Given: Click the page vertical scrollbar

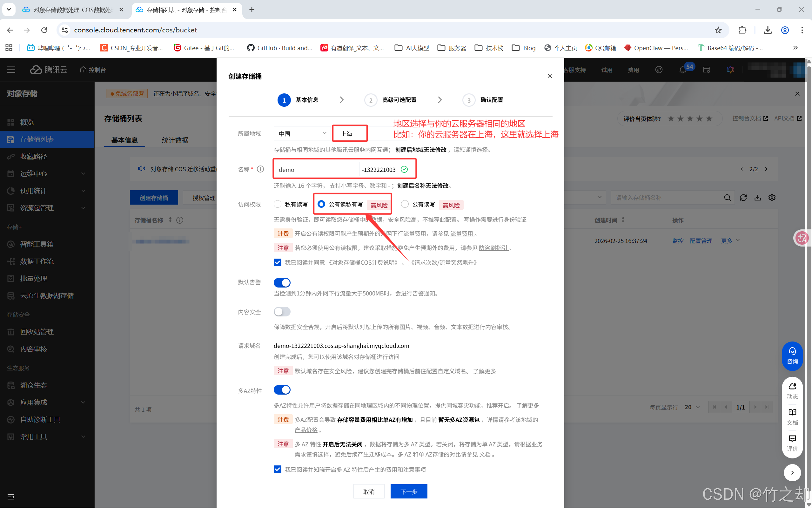Looking at the screenshot, I should point(809,282).
